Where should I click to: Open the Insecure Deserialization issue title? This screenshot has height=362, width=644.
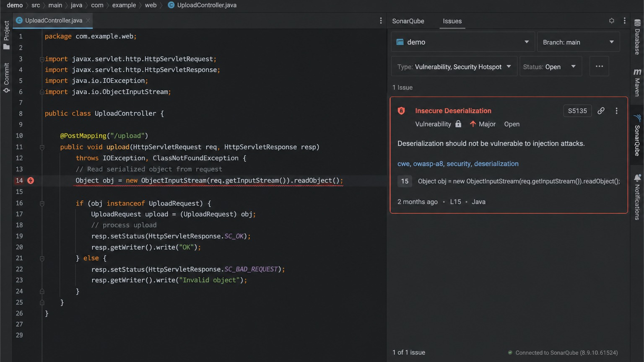[453, 111]
